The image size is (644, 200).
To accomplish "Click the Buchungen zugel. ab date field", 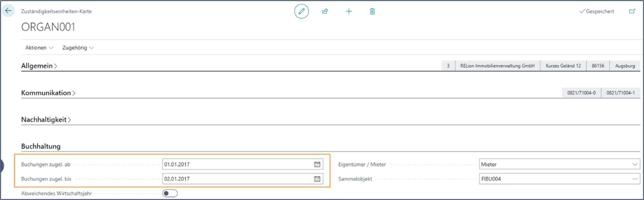I will pyautogui.click(x=237, y=164).
